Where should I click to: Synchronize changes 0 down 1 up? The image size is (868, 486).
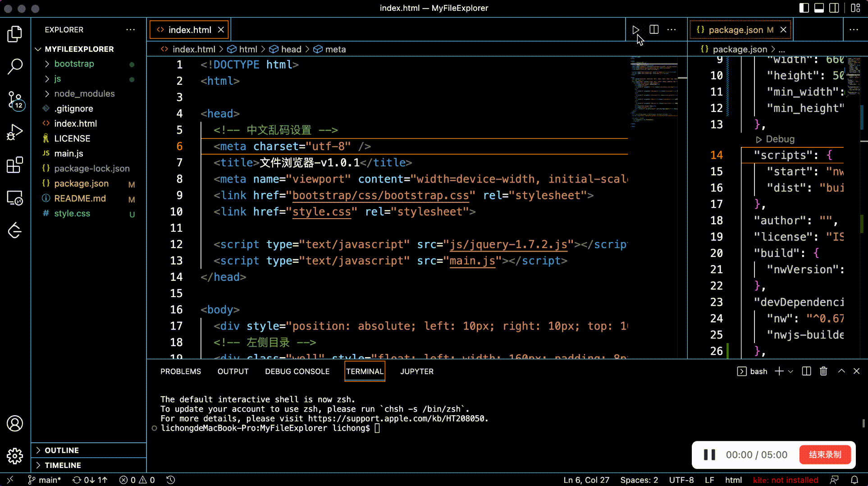pyautogui.click(x=90, y=480)
